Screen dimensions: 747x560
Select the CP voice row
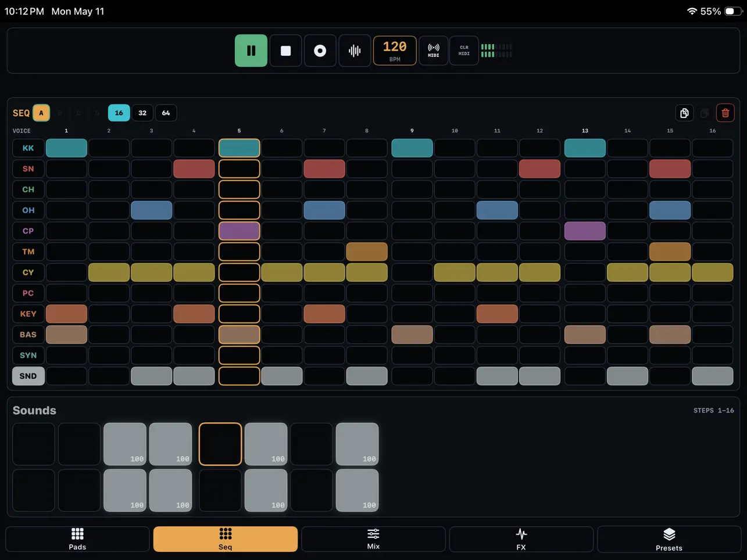coord(28,231)
